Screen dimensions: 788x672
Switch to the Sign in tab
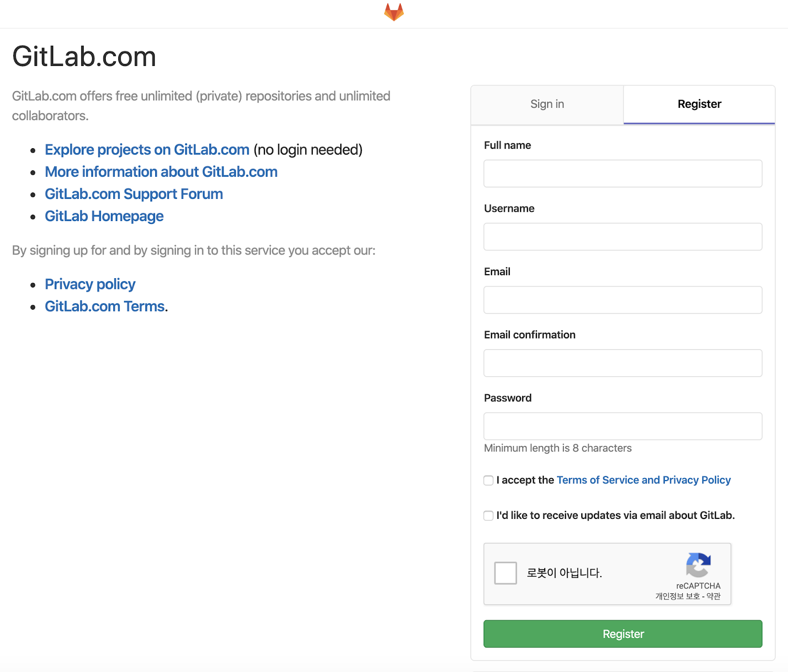click(x=547, y=104)
